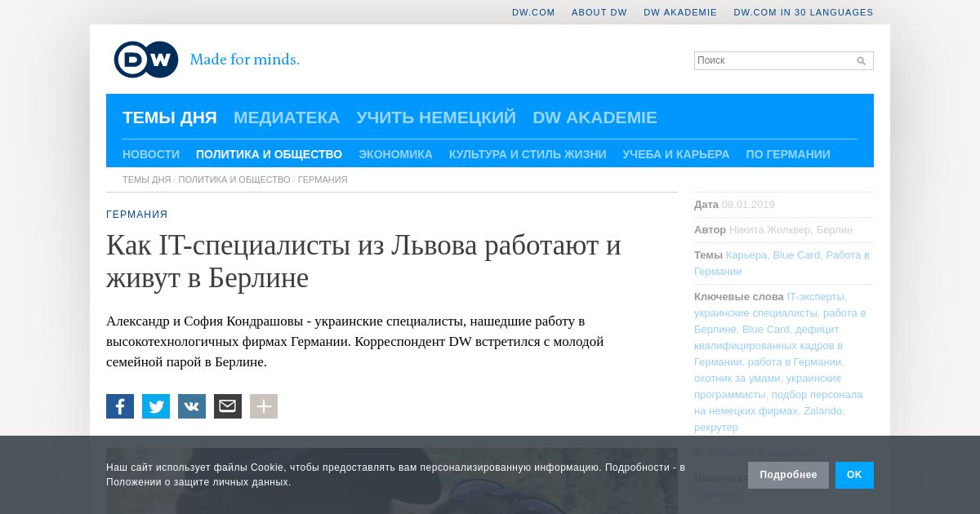Open IT-эксперты keyword link

pyautogui.click(x=816, y=297)
